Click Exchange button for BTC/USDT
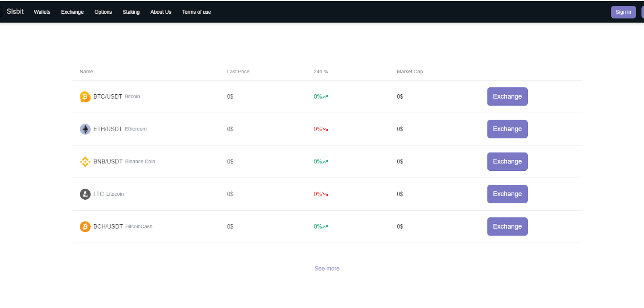Screen dimensions: 644x308 507,97
